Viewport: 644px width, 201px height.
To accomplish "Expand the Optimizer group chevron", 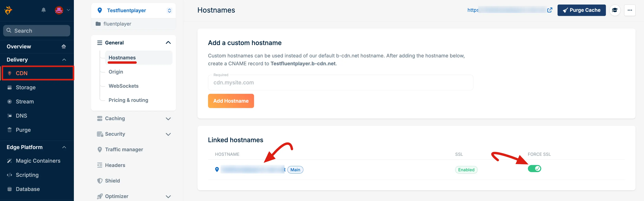I will (168, 196).
